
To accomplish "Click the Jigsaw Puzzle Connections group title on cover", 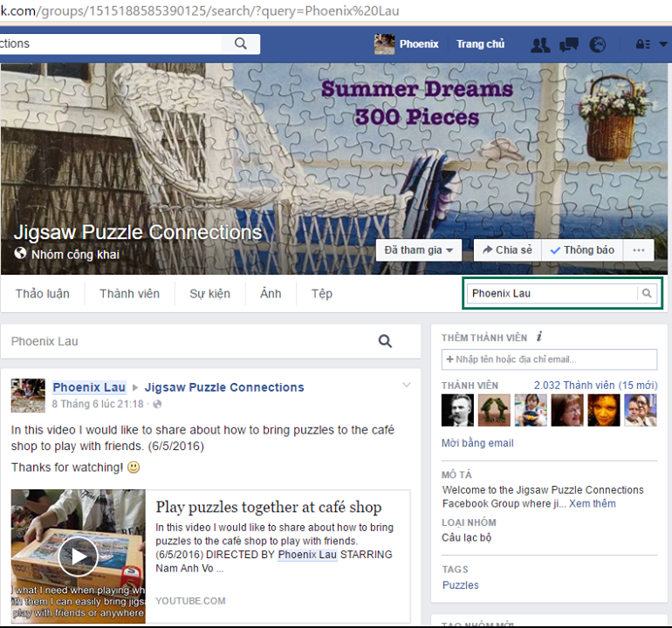I will point(138,232).
